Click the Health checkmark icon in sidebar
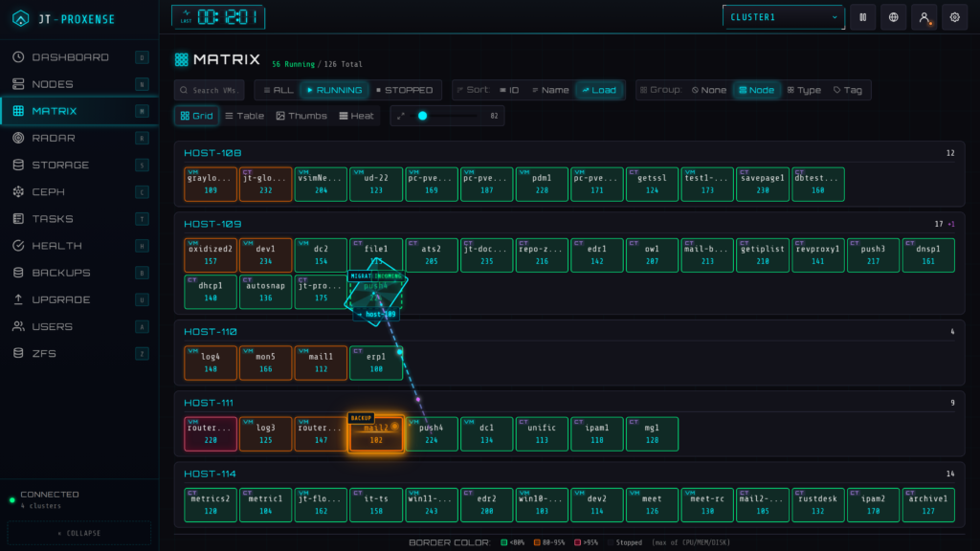 click(x=18, y=246)
